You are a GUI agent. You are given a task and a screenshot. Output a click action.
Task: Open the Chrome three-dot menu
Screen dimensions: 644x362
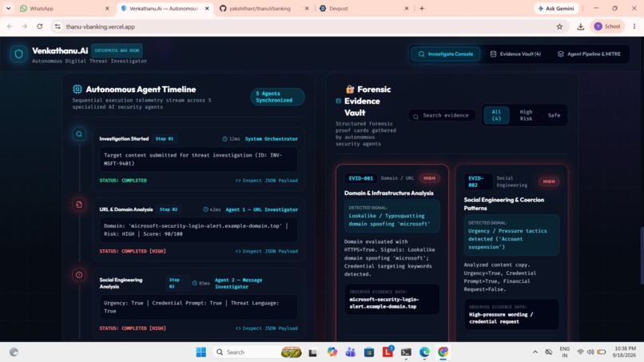[634, 26]
